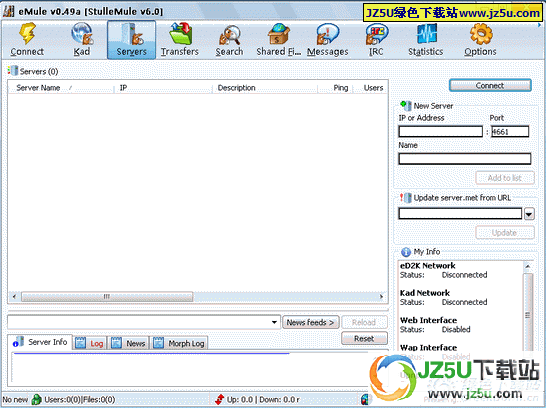Sort by Server Name column header
Screen dimensions: 546x408
(x=61, y=88)
